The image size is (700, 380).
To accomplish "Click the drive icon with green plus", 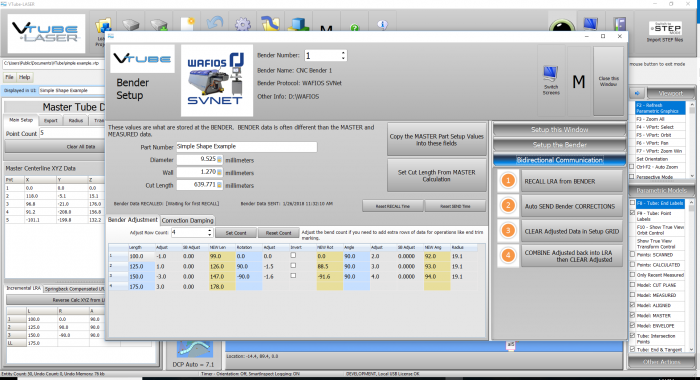I will click(x=158, y=25).
